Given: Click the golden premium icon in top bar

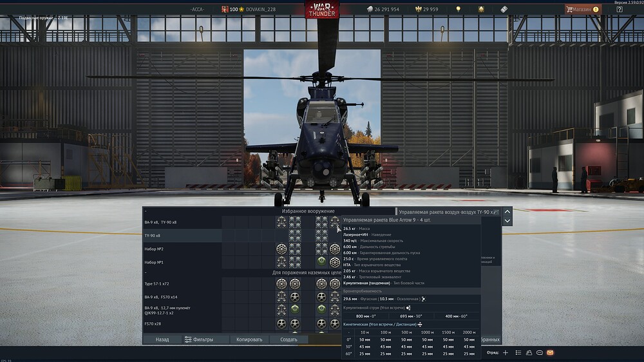Looking at the screenshot, I should [x=481, y=9].
